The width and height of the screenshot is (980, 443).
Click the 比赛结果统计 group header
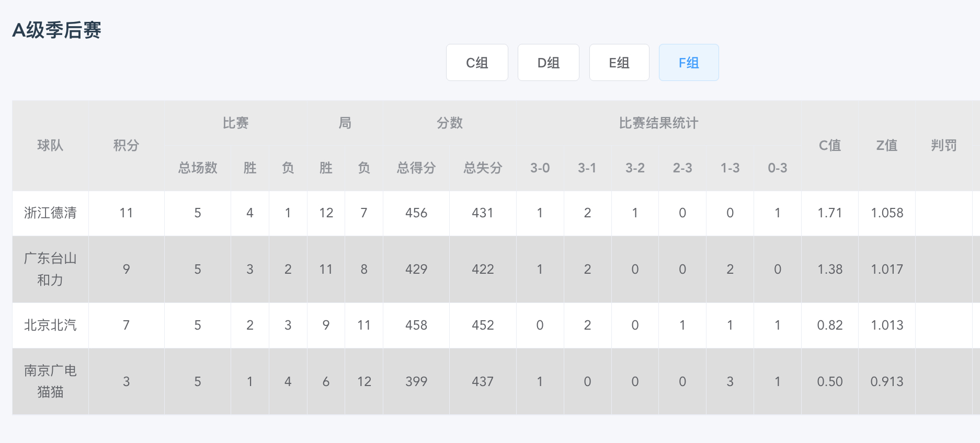[659, 123]
